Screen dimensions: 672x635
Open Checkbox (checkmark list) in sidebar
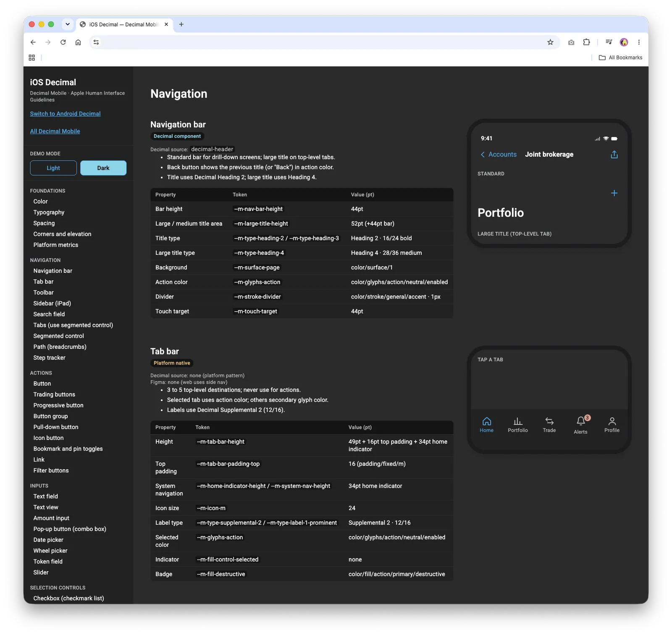click(68, 598)
